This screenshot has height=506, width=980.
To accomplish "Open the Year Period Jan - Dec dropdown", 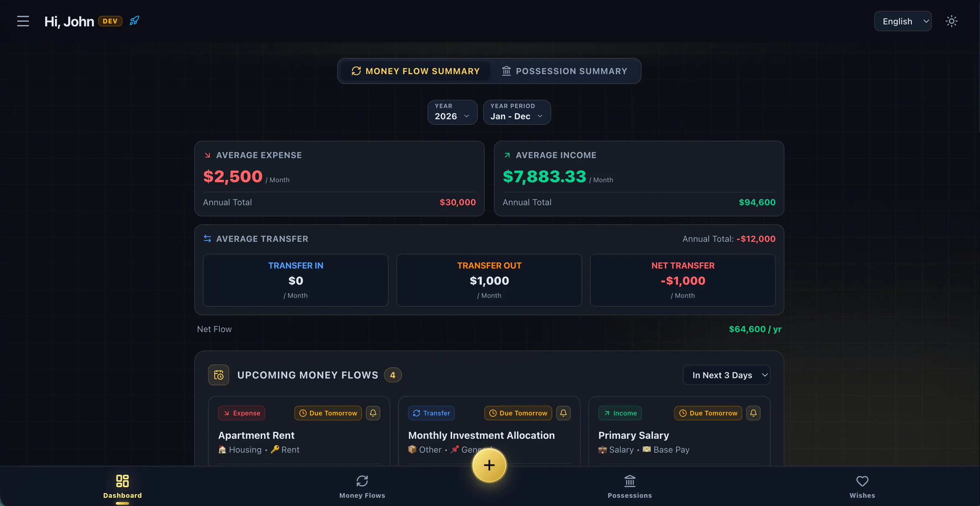I will 517,112.
